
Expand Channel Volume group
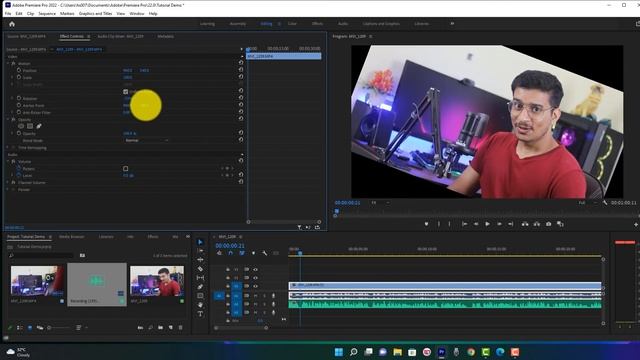coord(8,182)
